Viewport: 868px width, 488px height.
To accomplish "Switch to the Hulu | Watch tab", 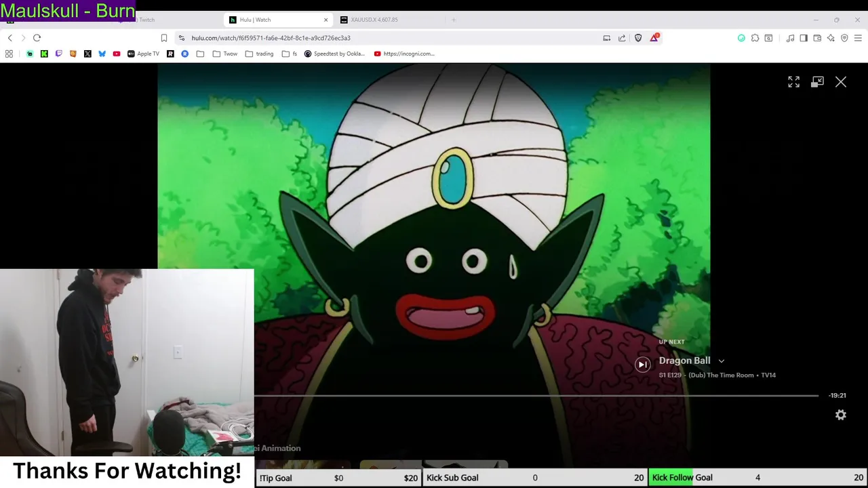I will point(278,20).
